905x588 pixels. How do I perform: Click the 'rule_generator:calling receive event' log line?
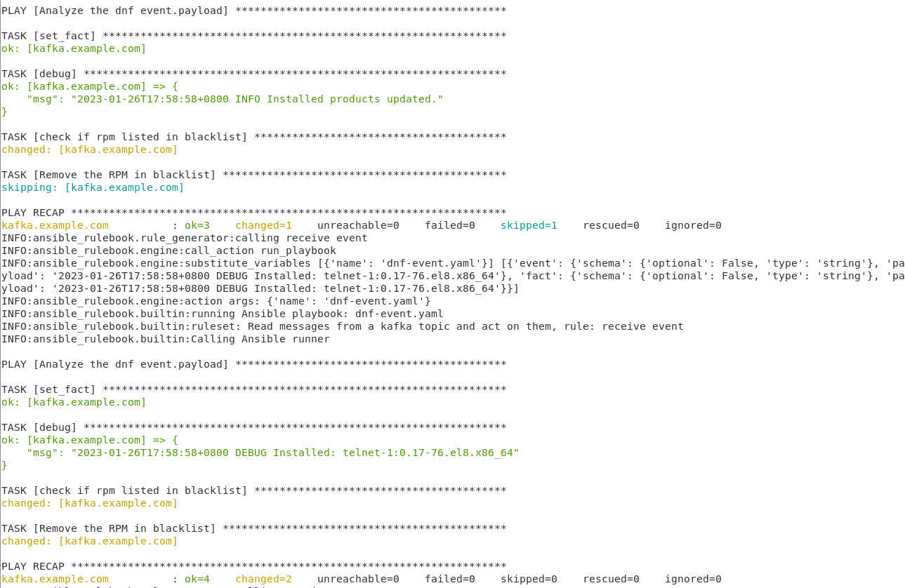pos(184,238)
